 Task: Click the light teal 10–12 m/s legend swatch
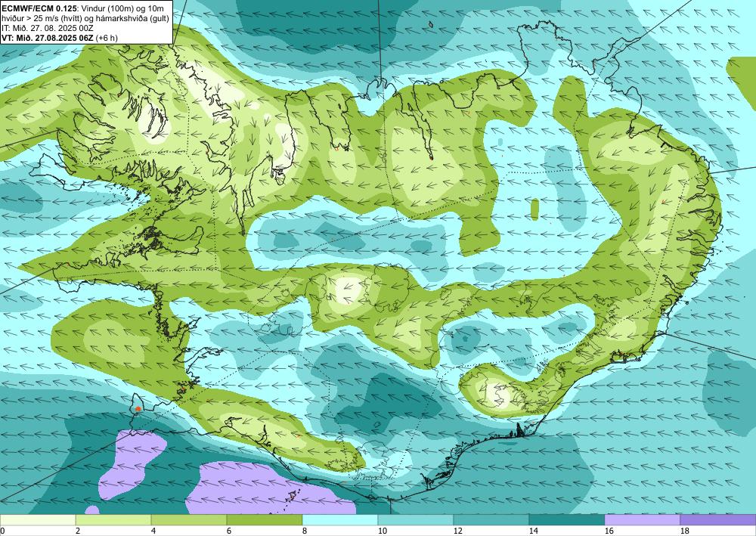(x=416, y=519)
